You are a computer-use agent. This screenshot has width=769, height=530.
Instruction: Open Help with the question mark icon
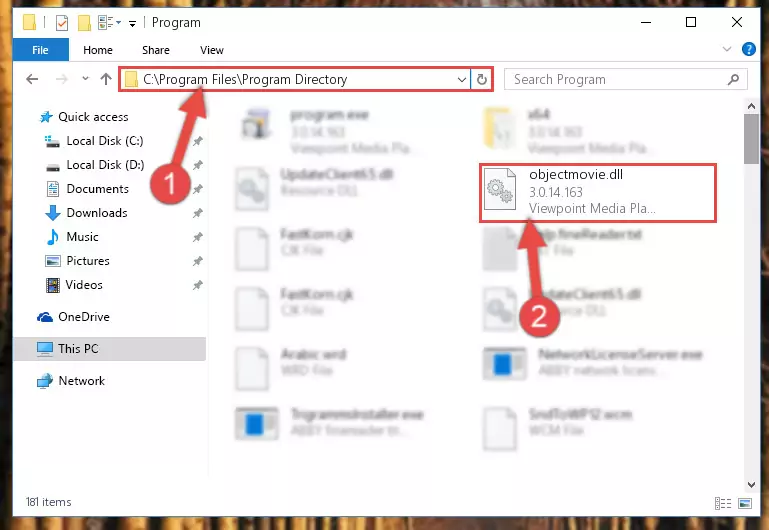click(748, 49)
